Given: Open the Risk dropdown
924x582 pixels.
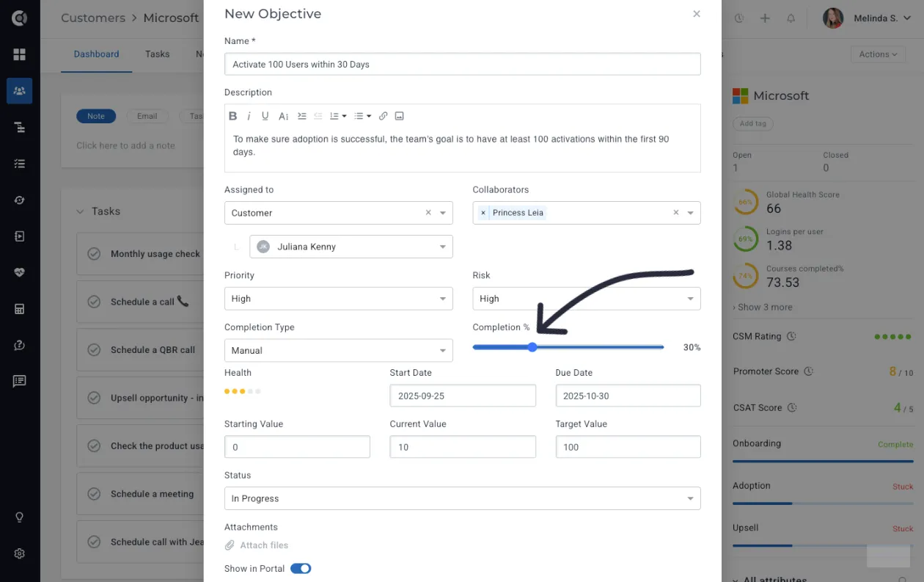Looking at the screenshot, I should (587, 299).
